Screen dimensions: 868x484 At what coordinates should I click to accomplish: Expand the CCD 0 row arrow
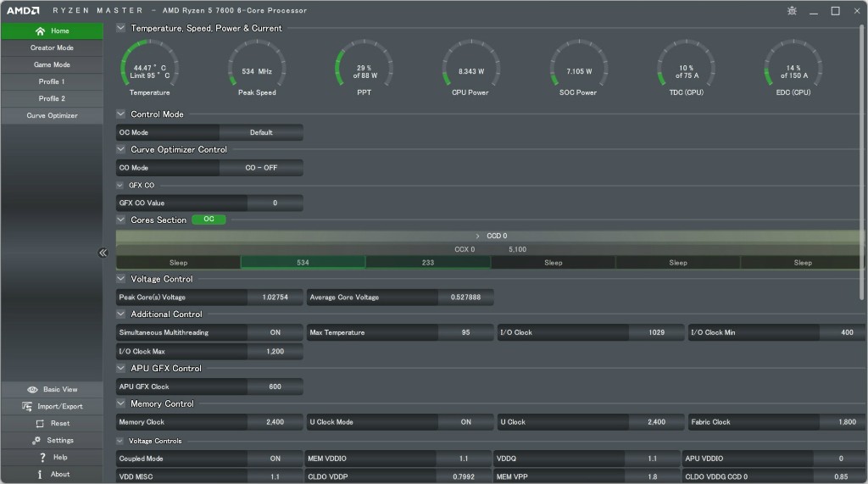click(x=478, y=236)
